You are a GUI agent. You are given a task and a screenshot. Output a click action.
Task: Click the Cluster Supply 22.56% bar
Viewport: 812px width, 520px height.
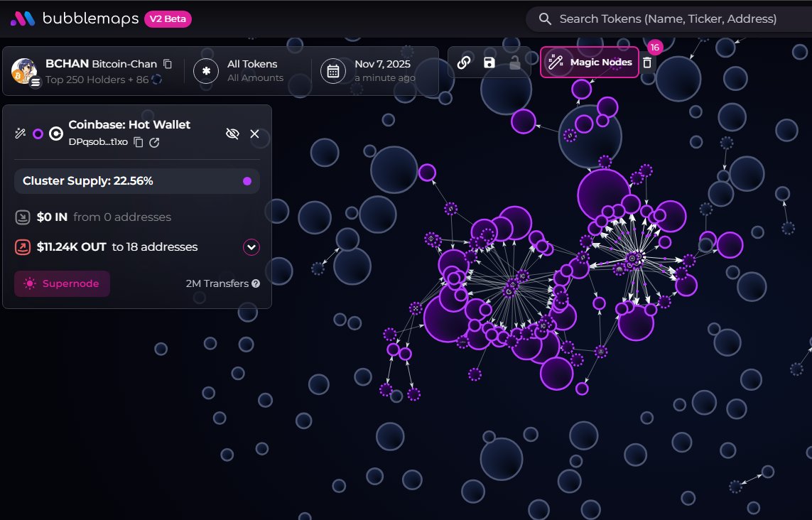(136, 180)
